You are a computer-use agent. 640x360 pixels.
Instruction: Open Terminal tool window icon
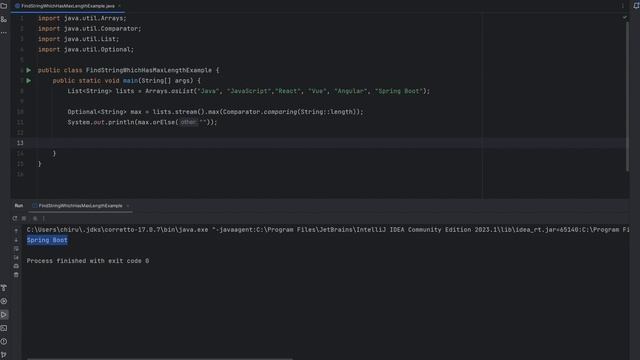click(x=4, y=328)
